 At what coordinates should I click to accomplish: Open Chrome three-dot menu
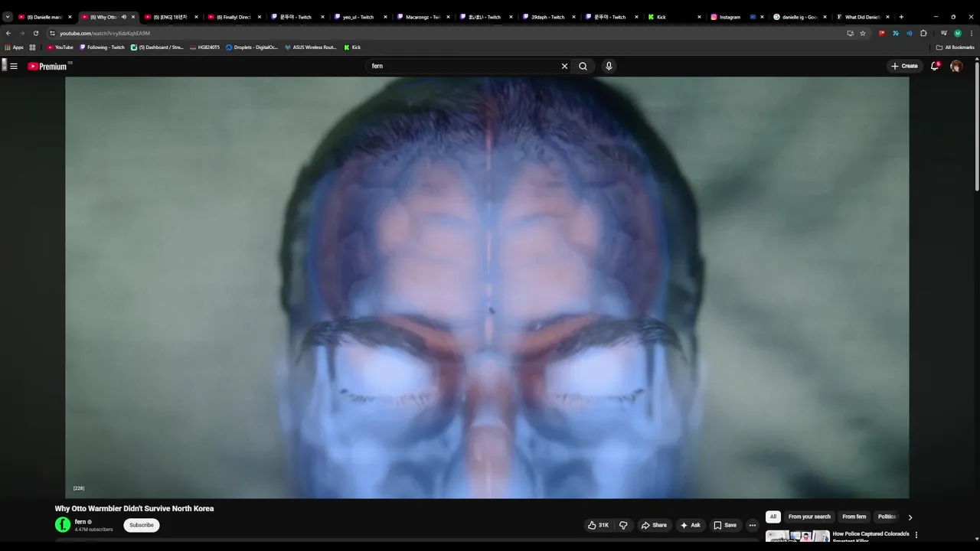tap(971, 33)
